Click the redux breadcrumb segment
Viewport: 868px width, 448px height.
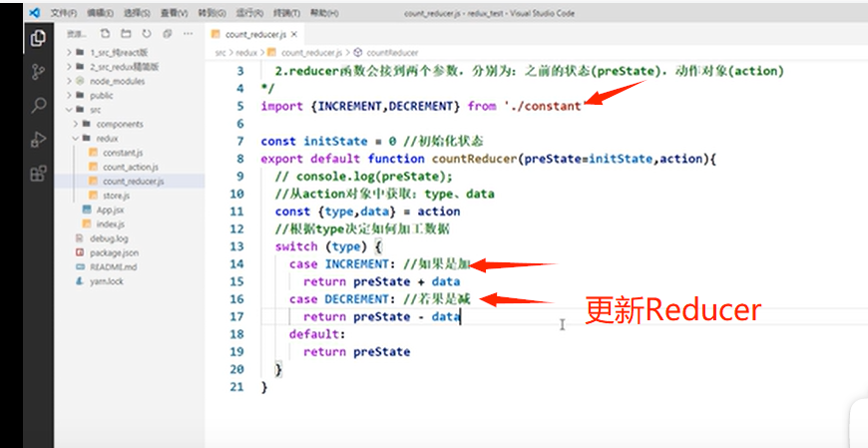246,53
